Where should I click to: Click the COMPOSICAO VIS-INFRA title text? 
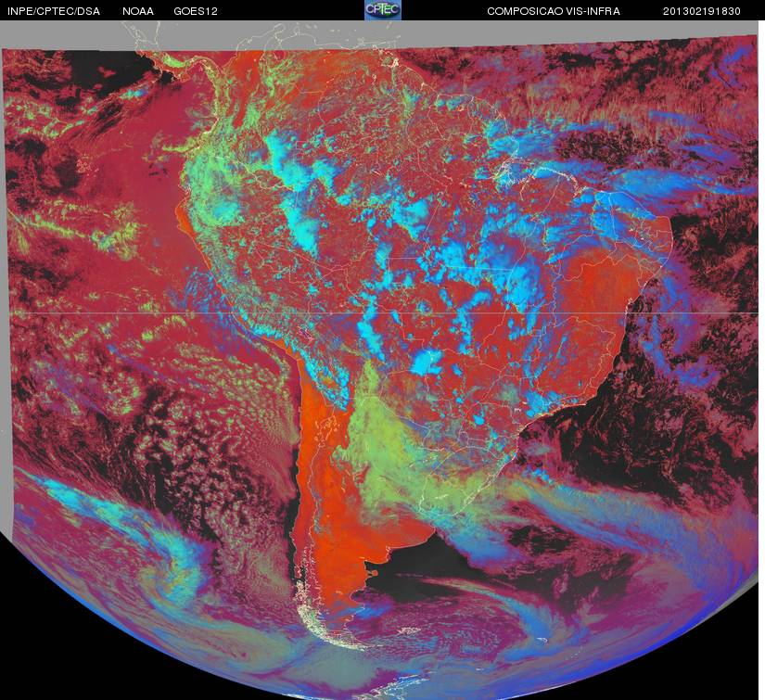coord(554,11)
